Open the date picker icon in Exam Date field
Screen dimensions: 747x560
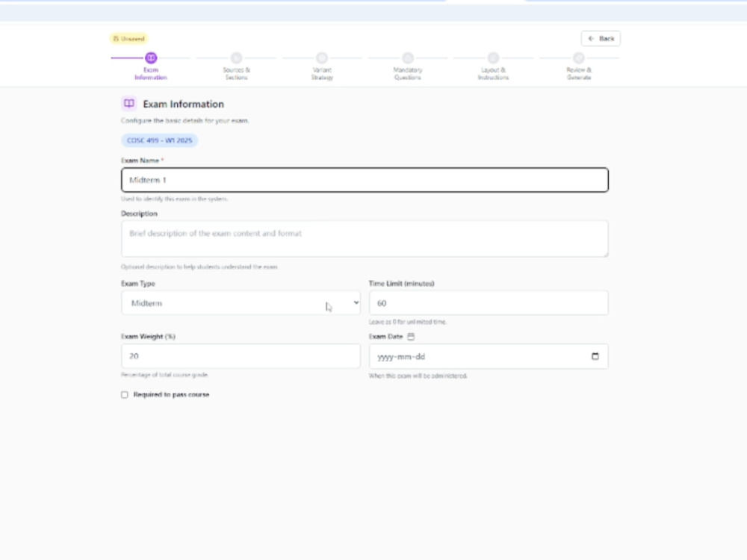pyautogui.click(x=595, y=356)
